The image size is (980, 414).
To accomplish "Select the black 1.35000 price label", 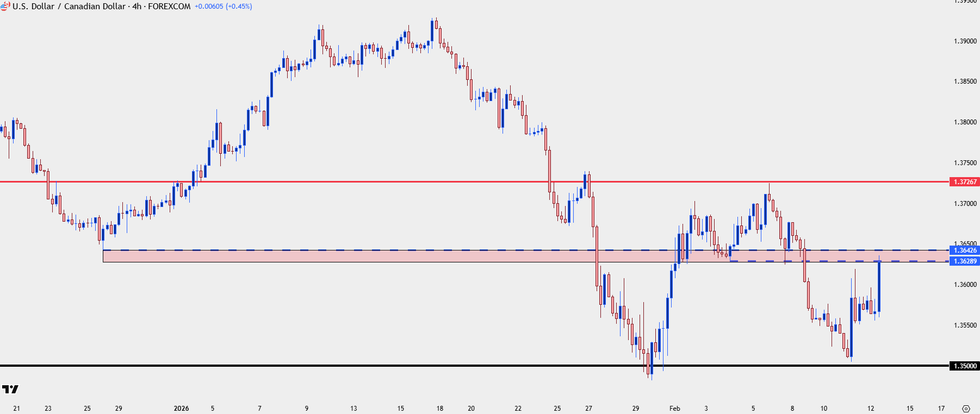I will [x=965, y=366].
